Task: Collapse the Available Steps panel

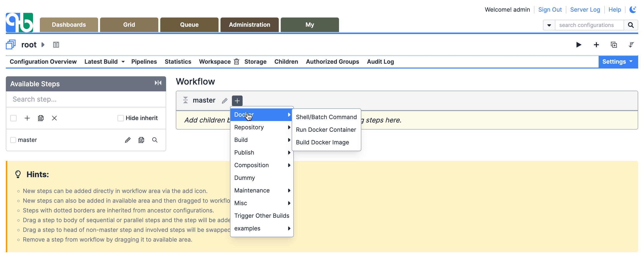Action: click(x=158, y=83)
